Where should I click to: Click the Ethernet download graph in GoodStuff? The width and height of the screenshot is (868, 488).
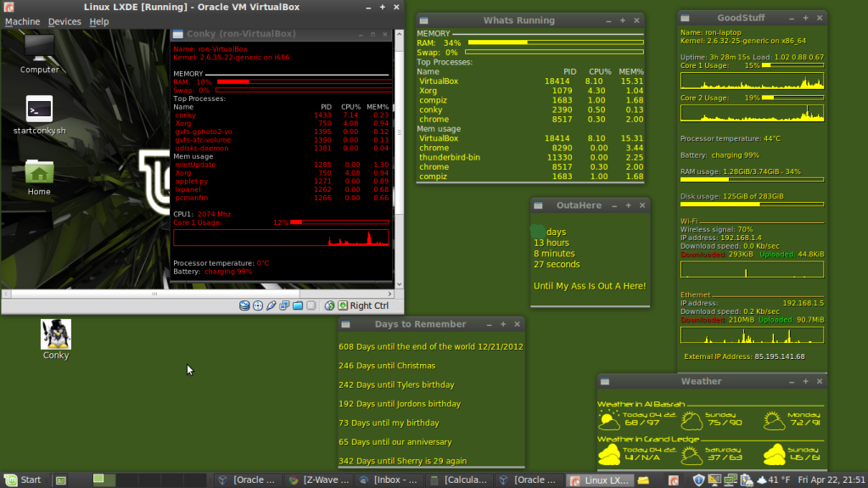[x=753, y=335]
